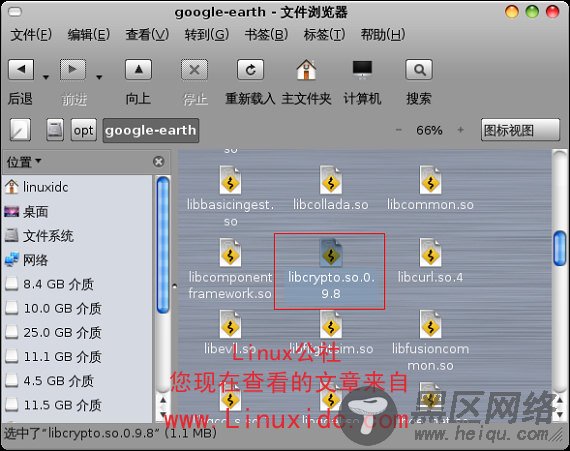Open the 10.0 GB 介质 volume

(x=77, y=309)
